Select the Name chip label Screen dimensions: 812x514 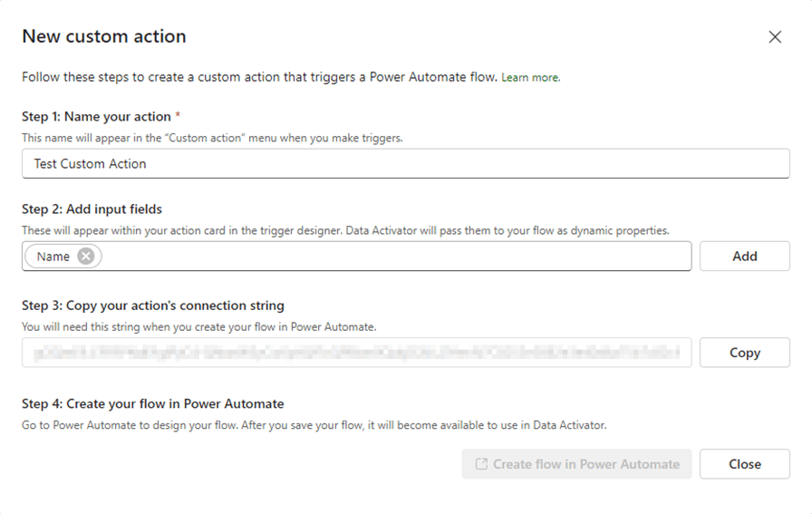pyautogui.click(x=53, y=257)
